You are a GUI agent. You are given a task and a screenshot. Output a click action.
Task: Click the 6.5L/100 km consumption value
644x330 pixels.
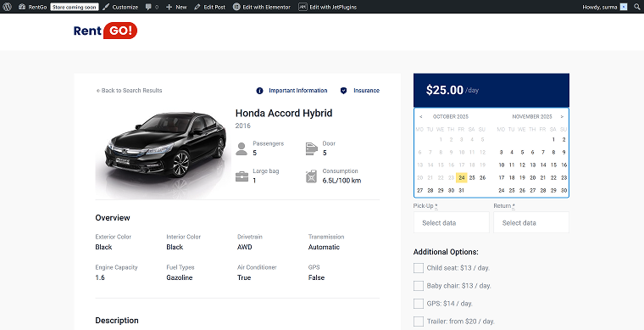tap(341, 181)
